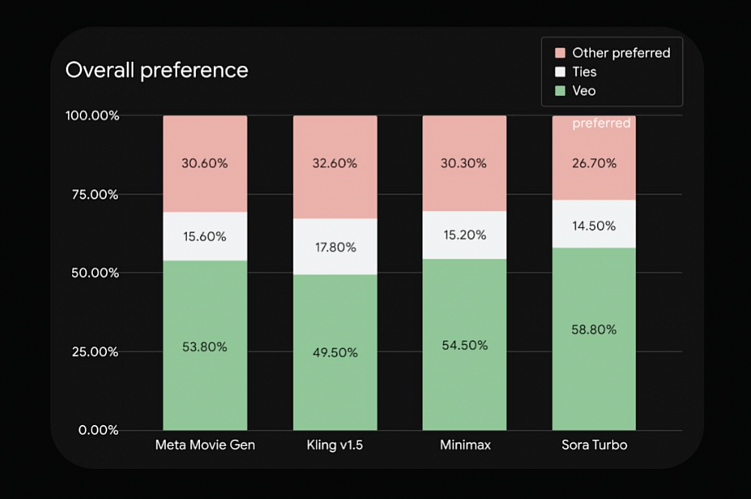Viewport: 751px width, 499px height.
Task: Click the pink 30.60% bar segment
Action: (205, 163)
